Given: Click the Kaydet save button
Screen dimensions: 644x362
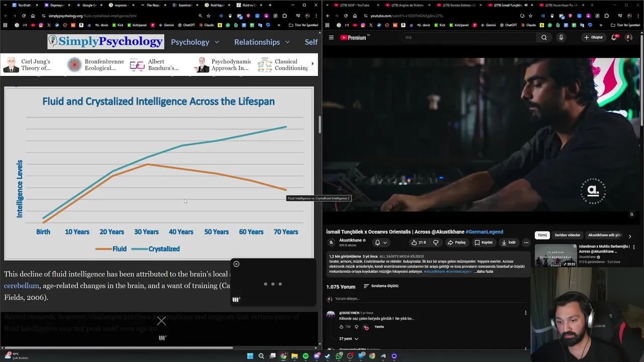Looking at the screenshot, I should [484, 242].
